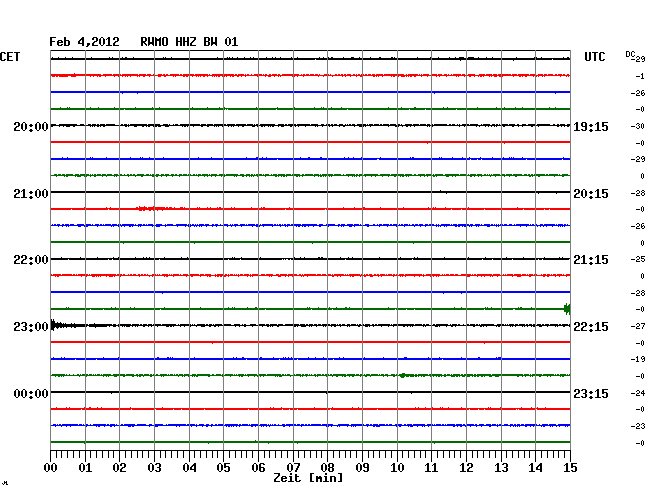This screenshot has width=650, height=494.
Task: Click the "04" minute axis label
Action: pos(189,468)
